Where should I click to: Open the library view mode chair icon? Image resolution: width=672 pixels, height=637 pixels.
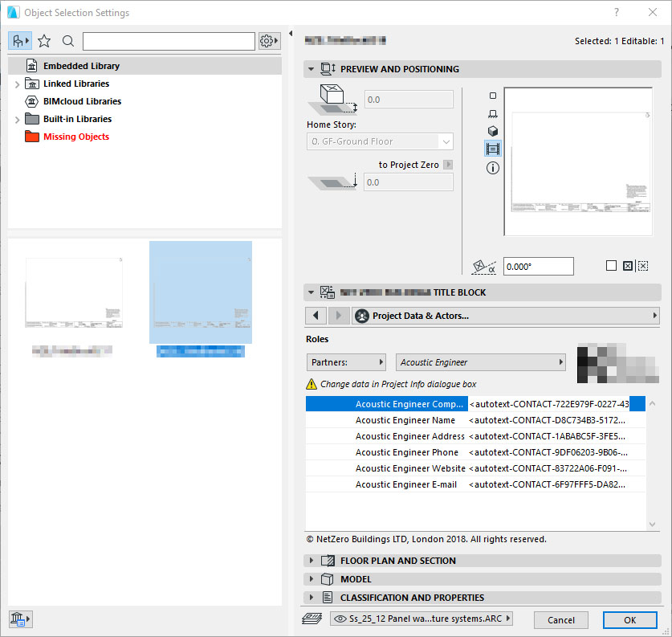coord(19,41)
